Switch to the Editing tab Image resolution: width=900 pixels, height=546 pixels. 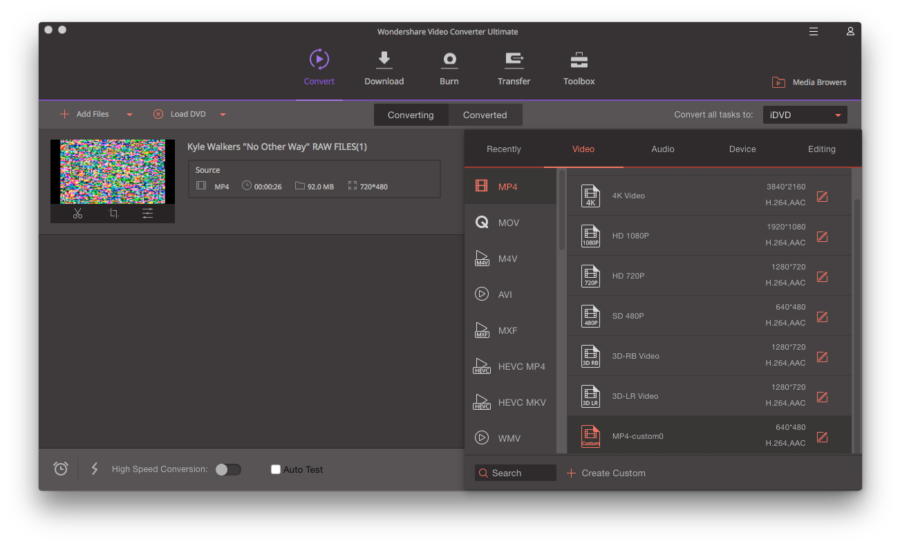coord(821,149)
